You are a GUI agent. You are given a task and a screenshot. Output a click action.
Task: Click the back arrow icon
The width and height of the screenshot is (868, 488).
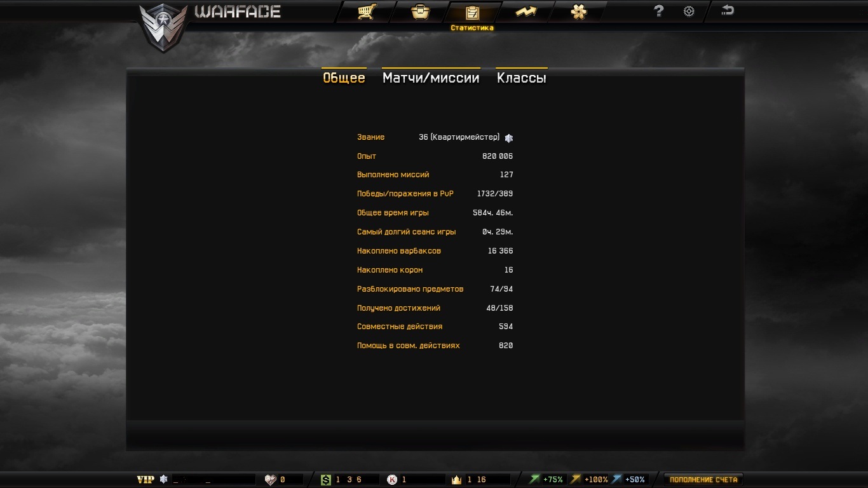pos(728,10)
